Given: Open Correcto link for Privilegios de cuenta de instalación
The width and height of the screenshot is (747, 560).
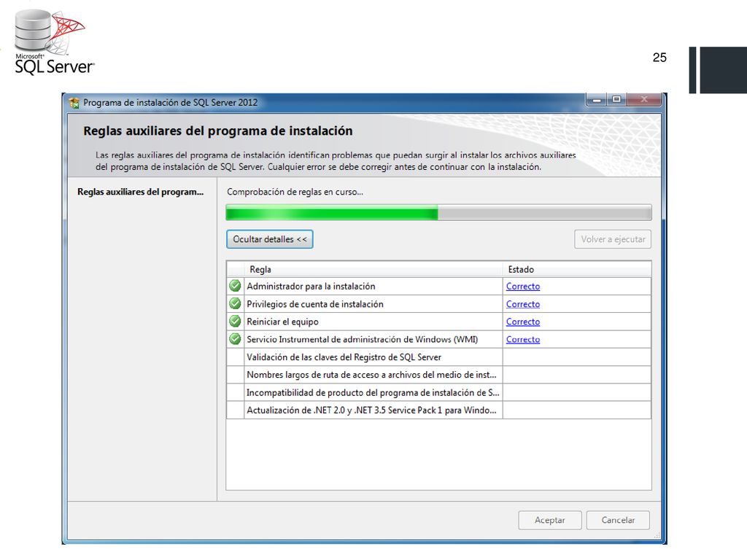Looking at the screenshot, I should (x=522, y=304).
